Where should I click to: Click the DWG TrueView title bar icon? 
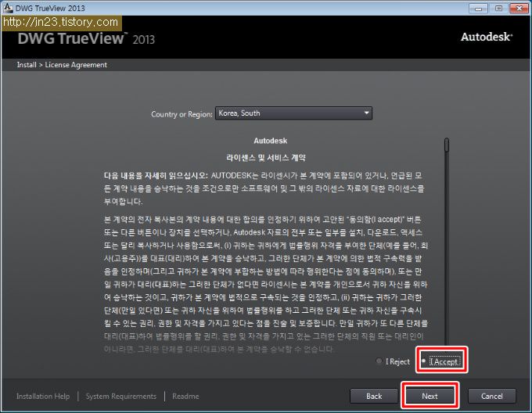pos(8,8)
